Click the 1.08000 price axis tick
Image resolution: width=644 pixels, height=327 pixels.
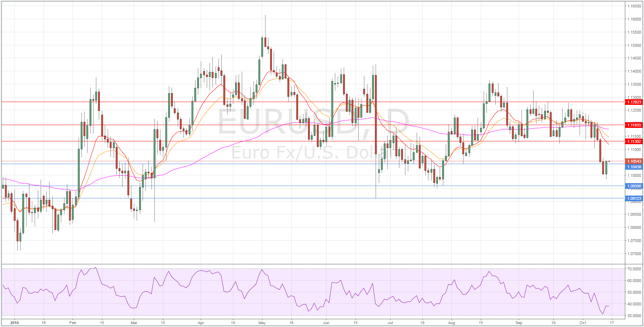point(634,227)
